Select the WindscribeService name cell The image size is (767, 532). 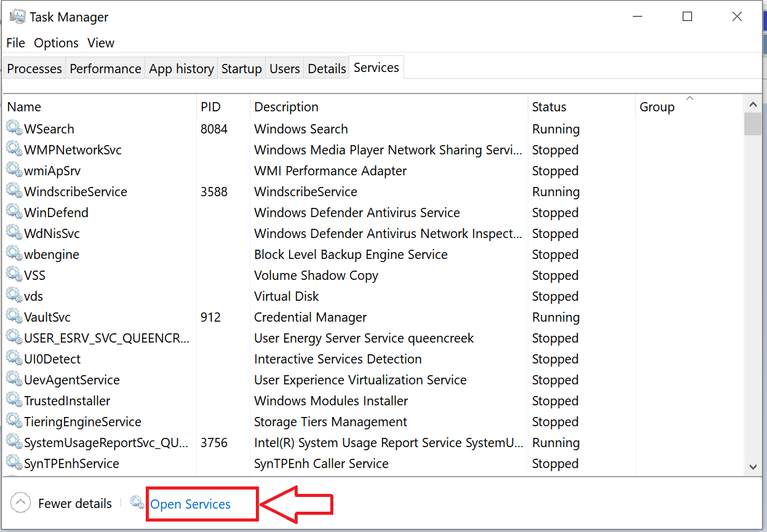point(76,192)
